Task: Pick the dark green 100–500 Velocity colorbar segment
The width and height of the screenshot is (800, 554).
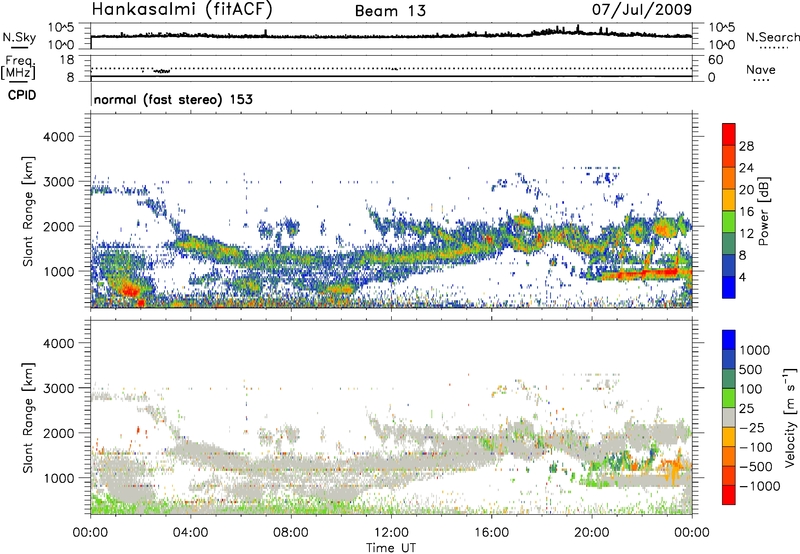Action: coord(729,379)
